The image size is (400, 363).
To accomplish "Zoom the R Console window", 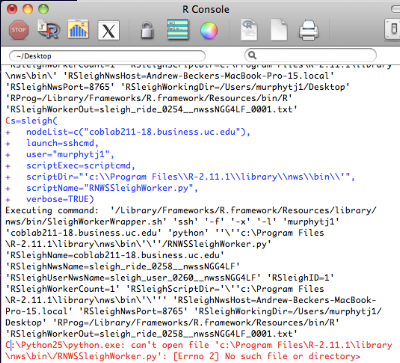I will (44, 9).
